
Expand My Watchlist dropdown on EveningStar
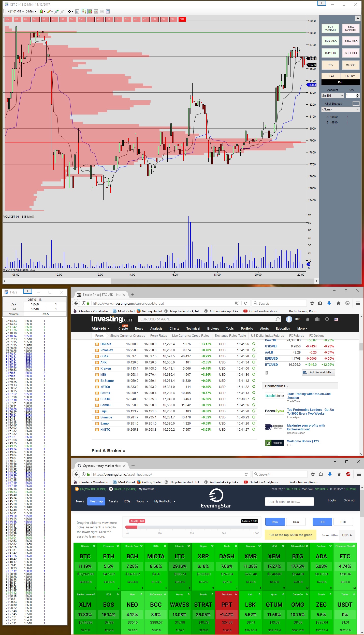pyautogui.click(x=148, y=489)
